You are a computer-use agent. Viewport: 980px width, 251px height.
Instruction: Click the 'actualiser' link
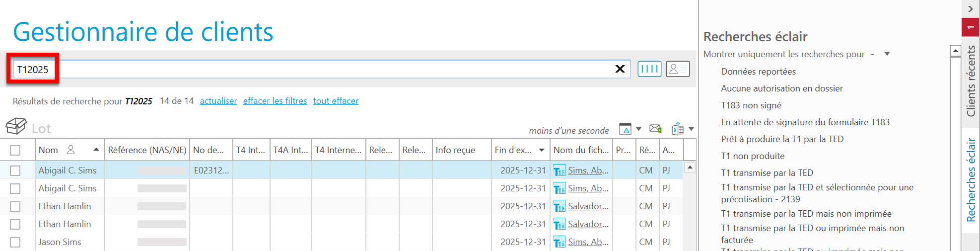pyautogui.click(x=218, y=101)
